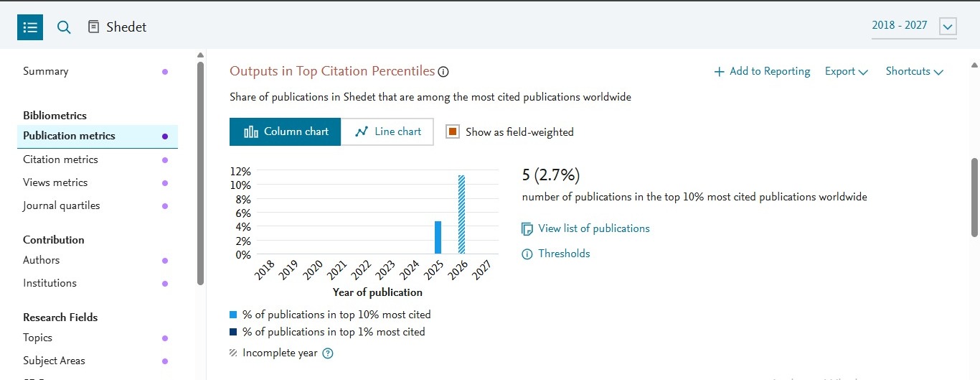Image resolution: width=980 pixels, height=380 pixels.
Task: Enable Show as field-weighted checkbox
Action: tap(453, 131)
